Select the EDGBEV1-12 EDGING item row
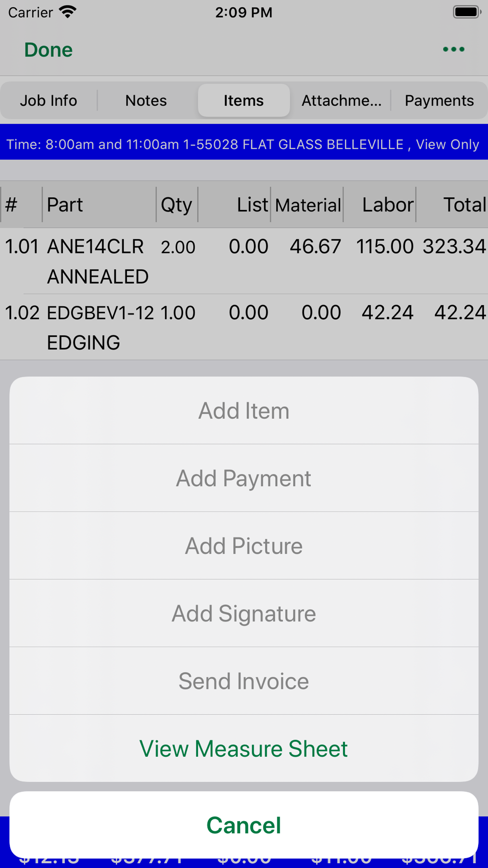 click(244, 327)
